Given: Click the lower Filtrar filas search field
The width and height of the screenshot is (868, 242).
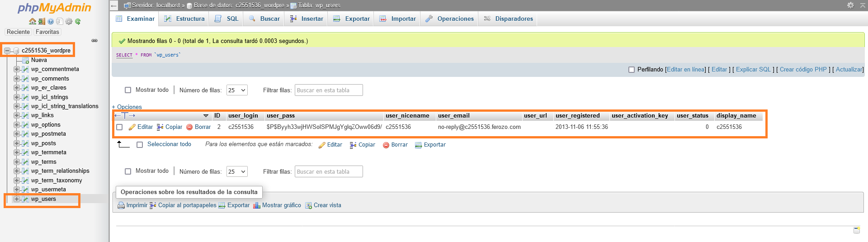Looking at the screenshot, I should coord(329,171).
